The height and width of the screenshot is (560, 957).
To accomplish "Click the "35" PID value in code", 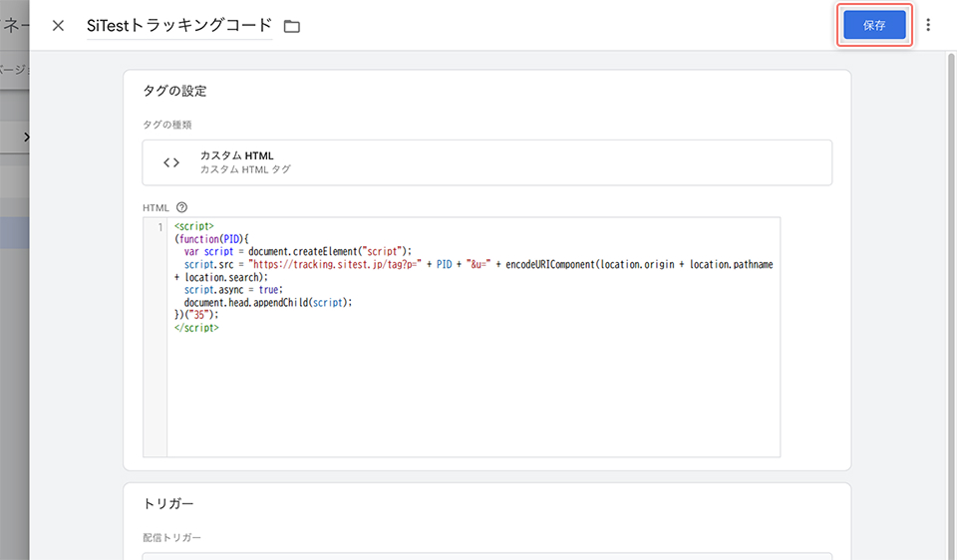I will [198, 316].
